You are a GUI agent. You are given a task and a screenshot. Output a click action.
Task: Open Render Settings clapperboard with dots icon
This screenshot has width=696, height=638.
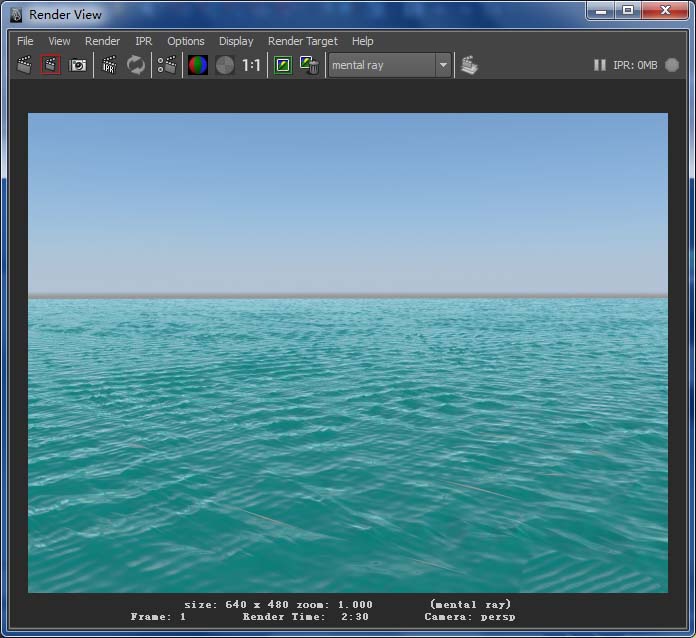pos(167,65)
